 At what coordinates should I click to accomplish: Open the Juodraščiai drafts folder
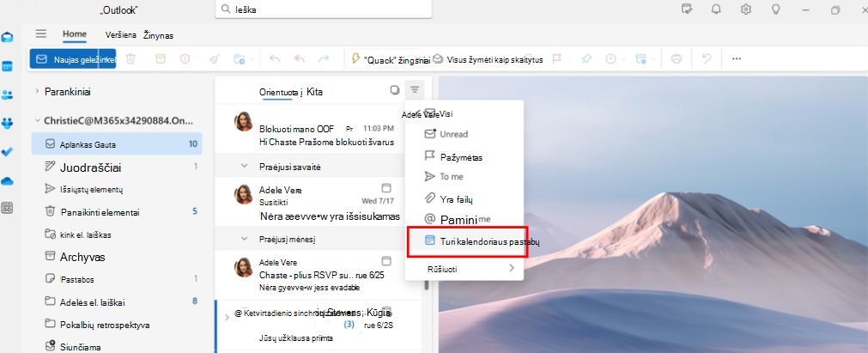(x=117, y=167)
